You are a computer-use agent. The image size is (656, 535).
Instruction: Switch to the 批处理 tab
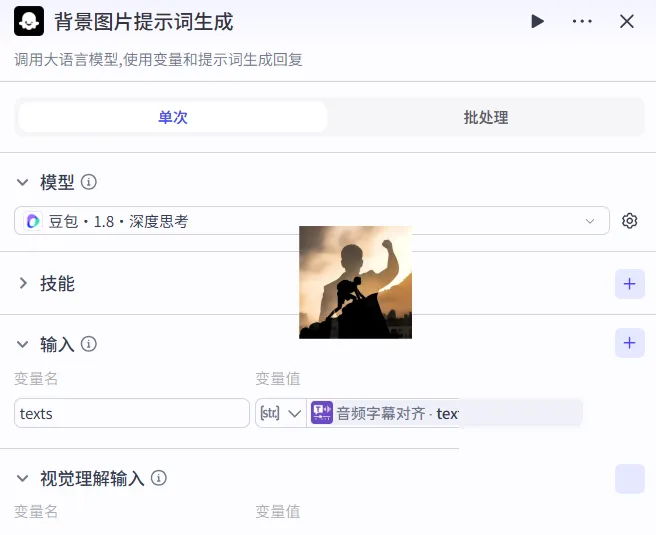[486, 117]
